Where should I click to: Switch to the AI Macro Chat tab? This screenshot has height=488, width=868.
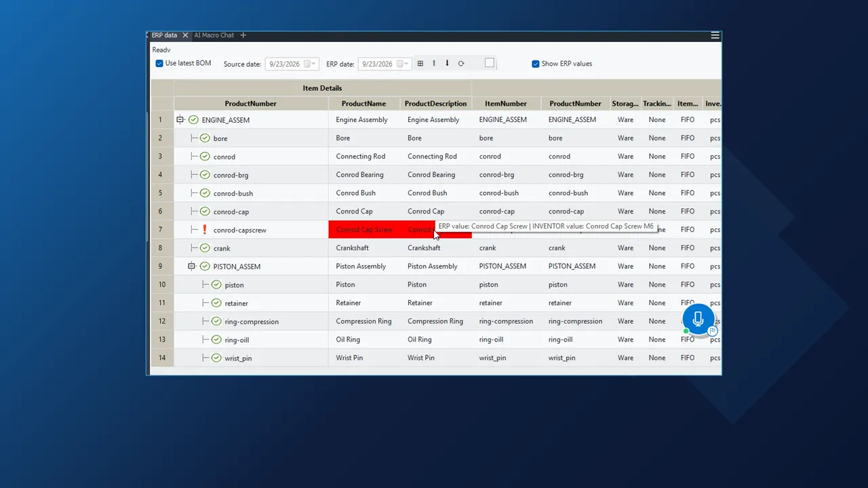click(214, 35)
